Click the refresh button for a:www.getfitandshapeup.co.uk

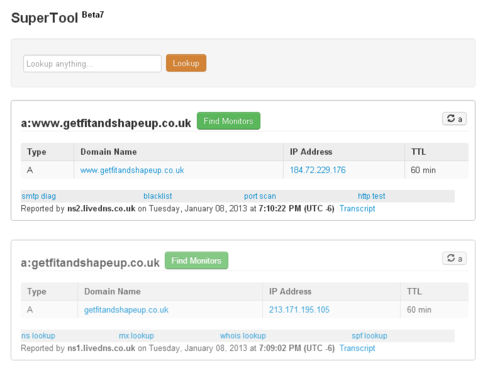click(454, 119)
